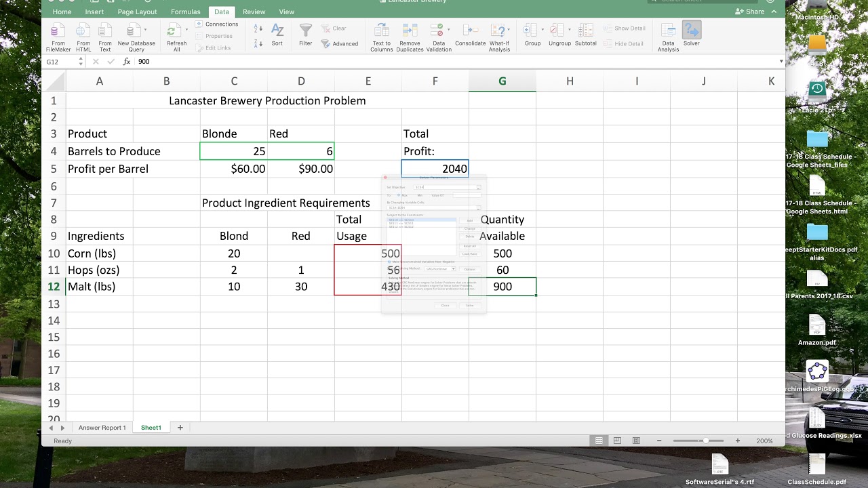Screen dimensions: 868x488
Task: Click the Name Box showing G12
Action: [x=60, y=62]
